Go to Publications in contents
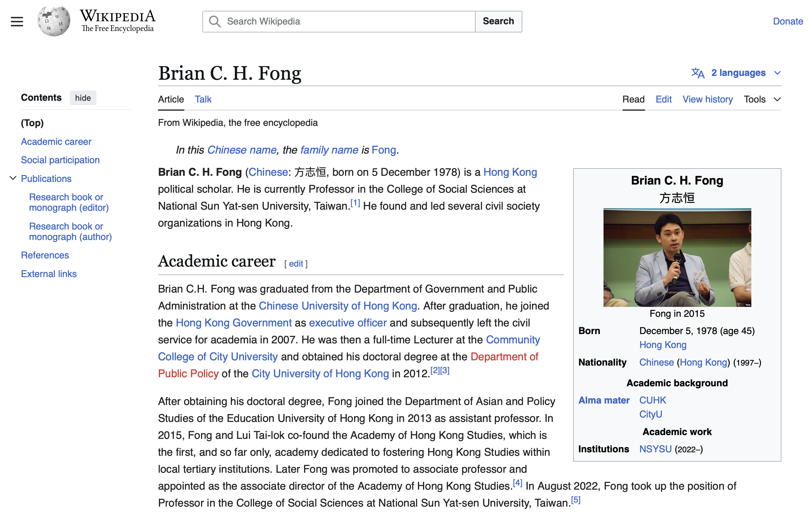 point(46,178)
